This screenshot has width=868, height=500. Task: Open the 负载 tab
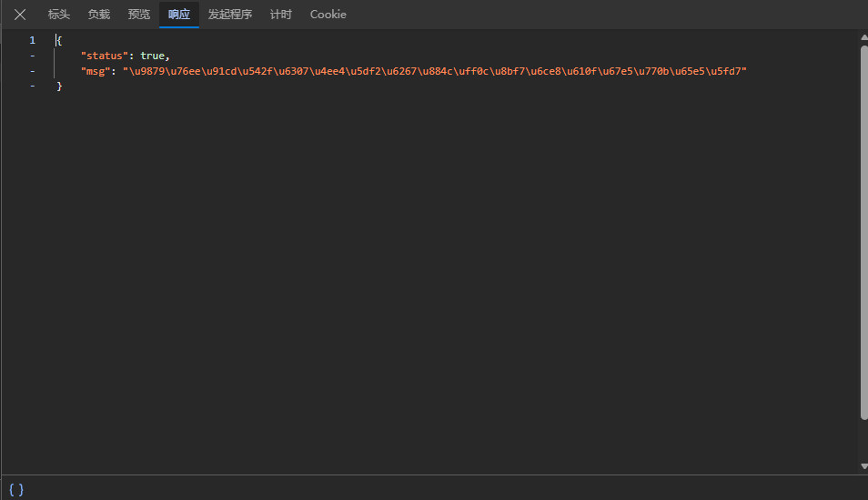98,15
